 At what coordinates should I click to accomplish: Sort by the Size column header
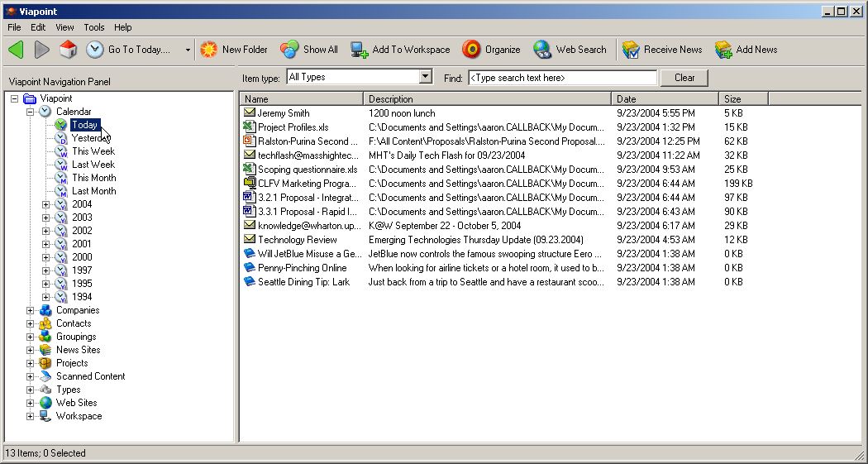coord(744,99)
